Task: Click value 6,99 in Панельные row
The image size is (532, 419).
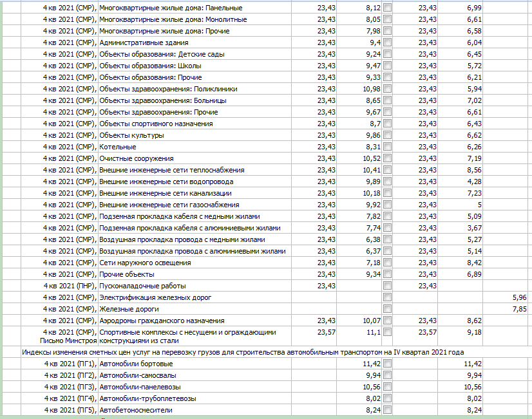Action: (474, 8)
